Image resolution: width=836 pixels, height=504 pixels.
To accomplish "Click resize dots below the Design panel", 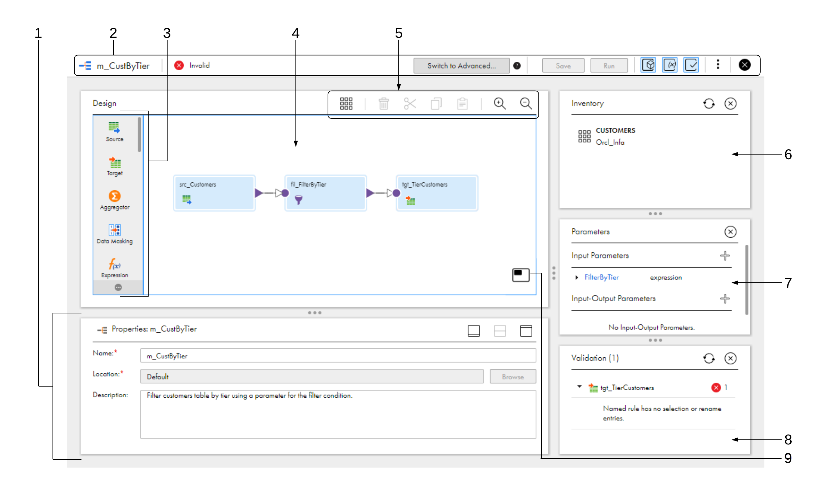I will pos(315,313).
